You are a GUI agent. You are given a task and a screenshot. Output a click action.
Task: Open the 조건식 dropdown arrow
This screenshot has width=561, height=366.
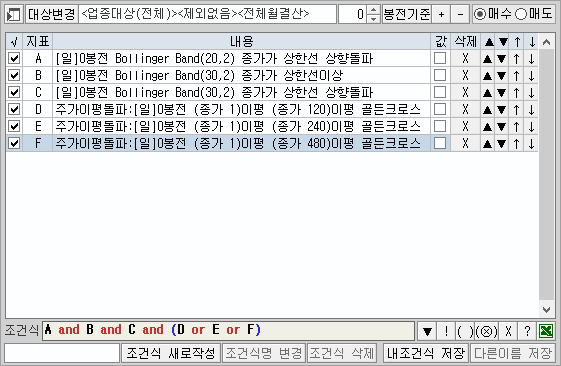427,331
